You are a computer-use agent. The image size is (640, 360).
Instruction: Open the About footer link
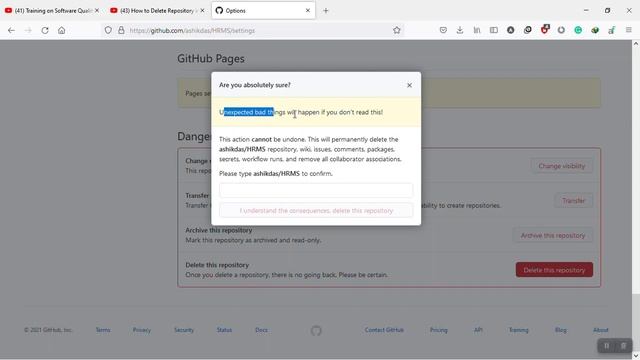point(600,330)
